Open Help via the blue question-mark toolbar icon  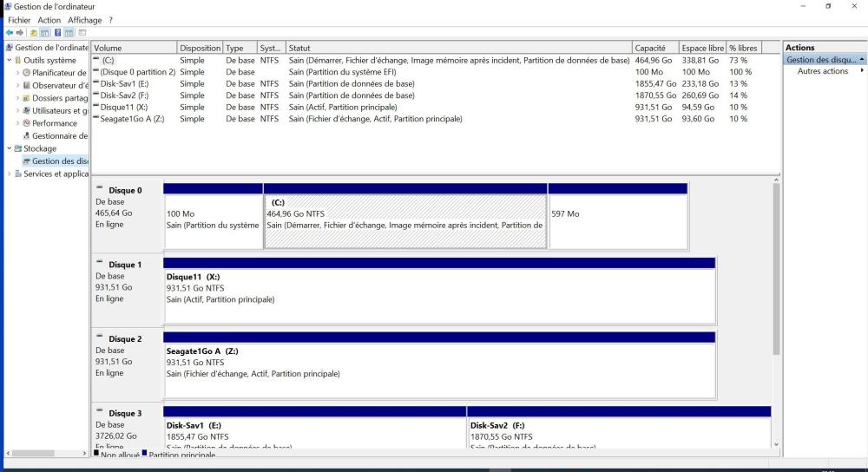(x=57, y=33)
